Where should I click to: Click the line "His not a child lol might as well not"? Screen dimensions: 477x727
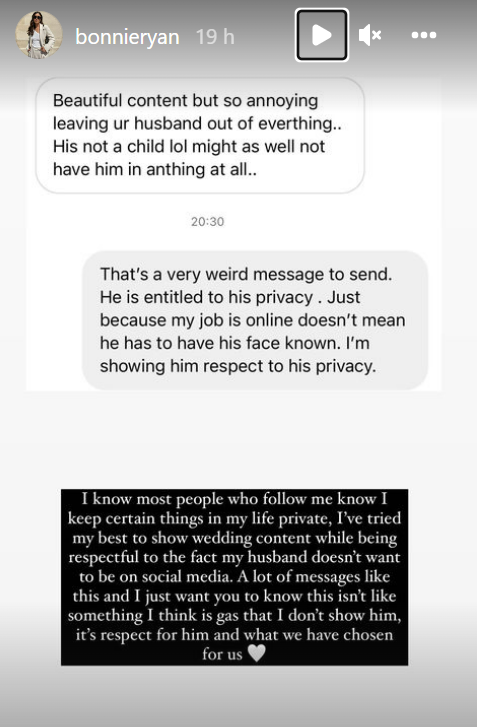189,147
